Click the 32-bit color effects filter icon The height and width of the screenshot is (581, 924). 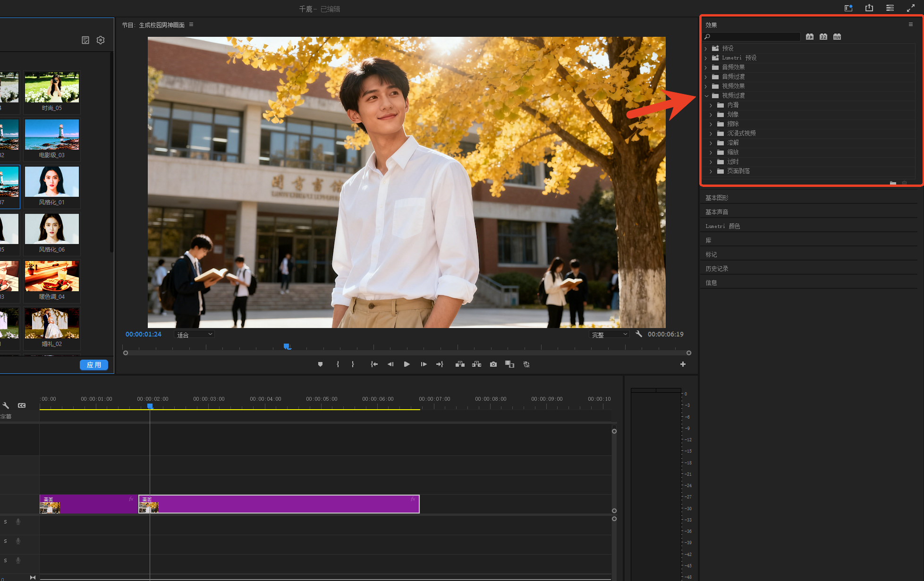[x=823, y=37]
